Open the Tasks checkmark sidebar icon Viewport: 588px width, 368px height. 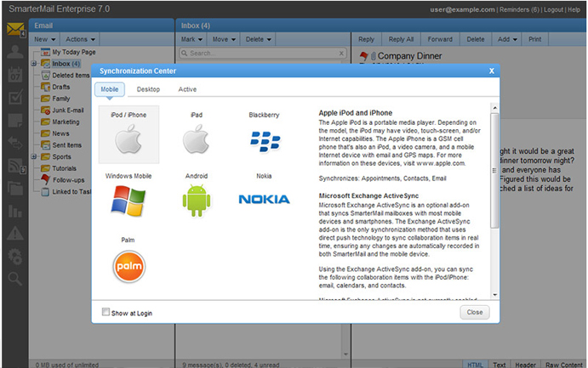(x=15, y=97)
